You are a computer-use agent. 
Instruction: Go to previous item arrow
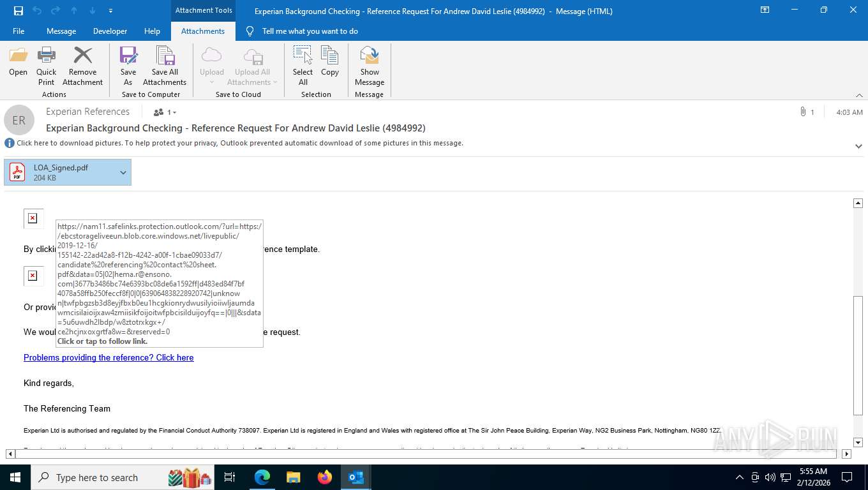(74, 10)
